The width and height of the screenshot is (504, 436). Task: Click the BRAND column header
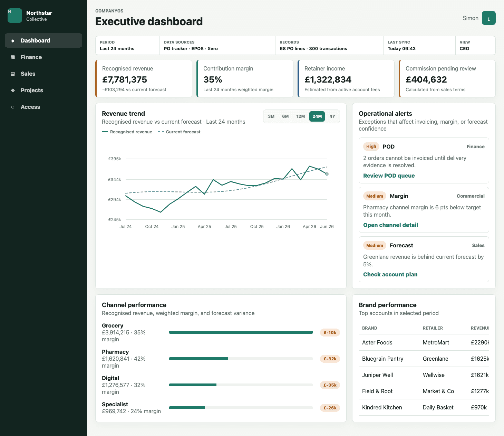coord(370,328)
